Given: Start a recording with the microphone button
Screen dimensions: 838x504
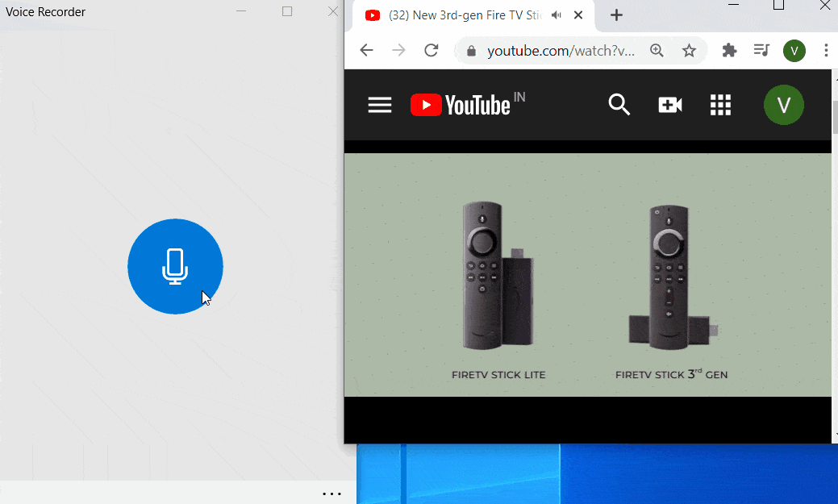Looking at the screenshot, I should [x=175, y=266].
